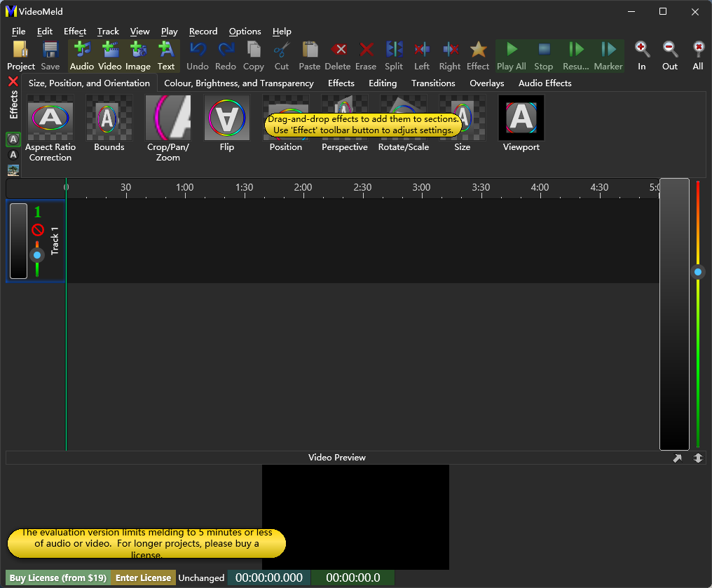Open the Effect menu
Viewport: 712px width, 588px height.
point(75,32)
